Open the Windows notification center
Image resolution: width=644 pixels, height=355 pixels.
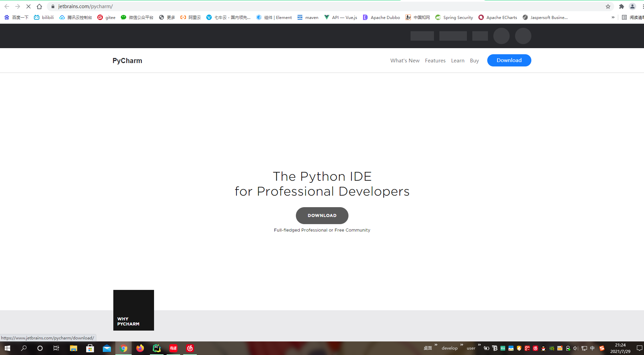coord(639,348)
